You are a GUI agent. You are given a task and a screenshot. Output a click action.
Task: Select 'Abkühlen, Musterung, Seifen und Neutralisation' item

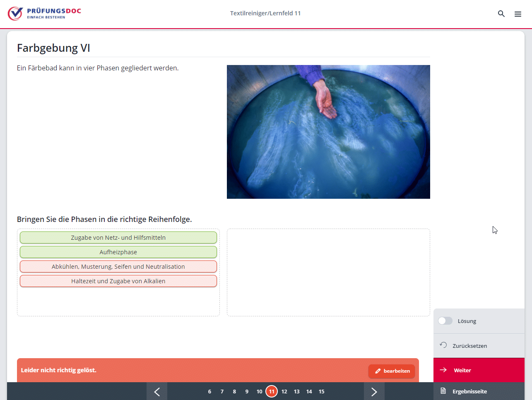click(x=118, y=267)
